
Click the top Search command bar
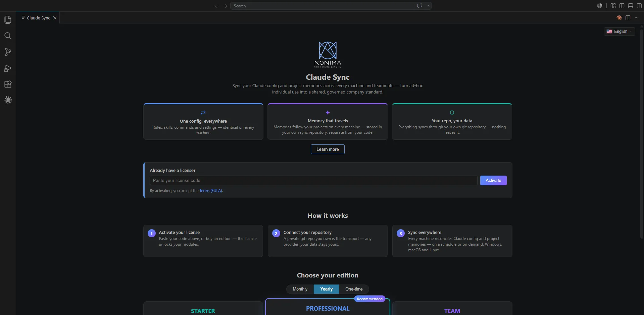[x=331, y=6]
